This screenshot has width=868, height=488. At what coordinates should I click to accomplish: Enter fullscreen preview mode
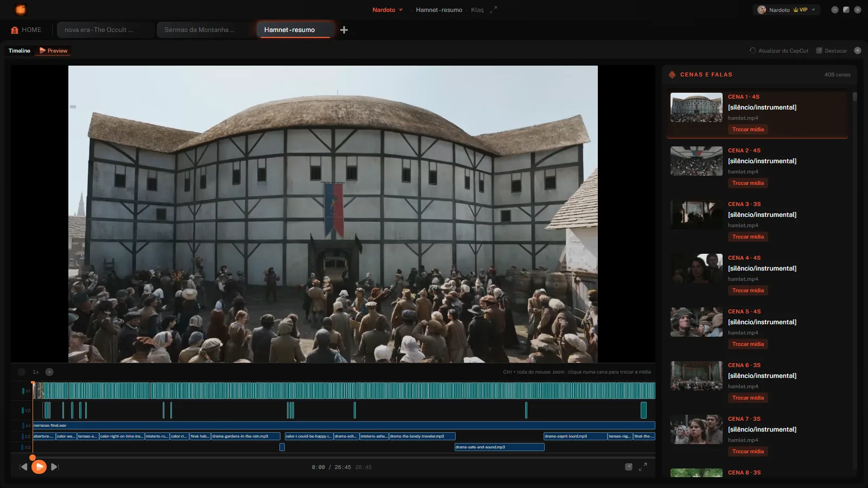643,467
